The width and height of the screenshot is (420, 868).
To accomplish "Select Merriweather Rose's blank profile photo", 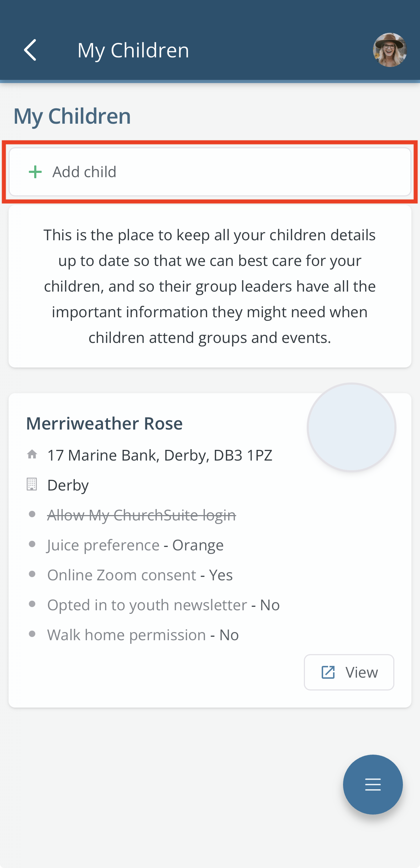I will pos(352,427).
